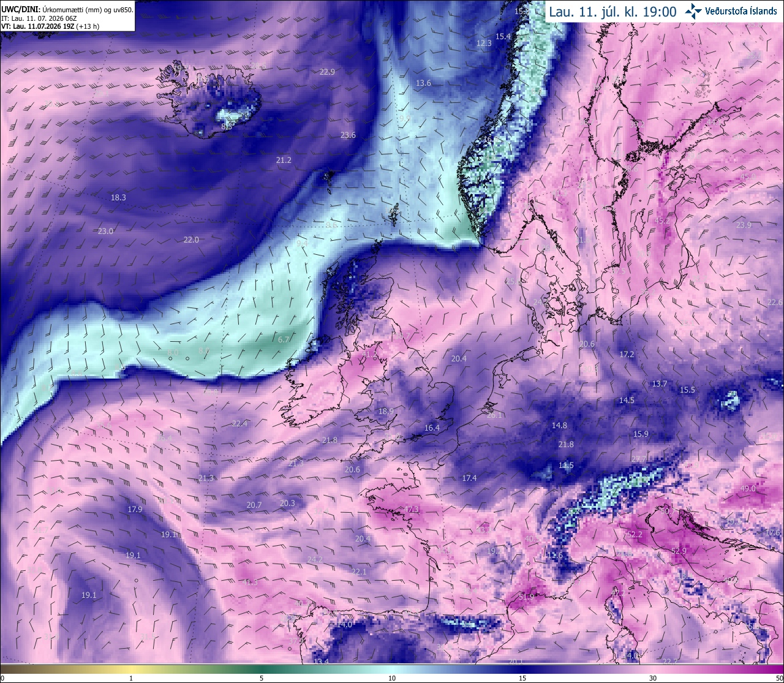Click the 51.9 value on the Mediterranean coast

(527, 597)
